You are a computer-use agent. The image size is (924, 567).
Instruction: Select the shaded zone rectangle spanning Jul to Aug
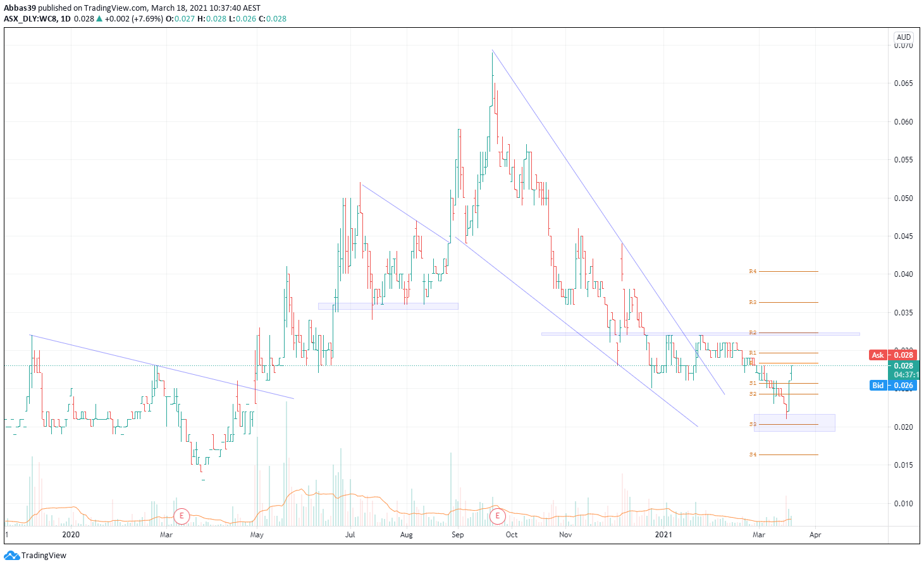pyautogui.click(x=388, y=306)
